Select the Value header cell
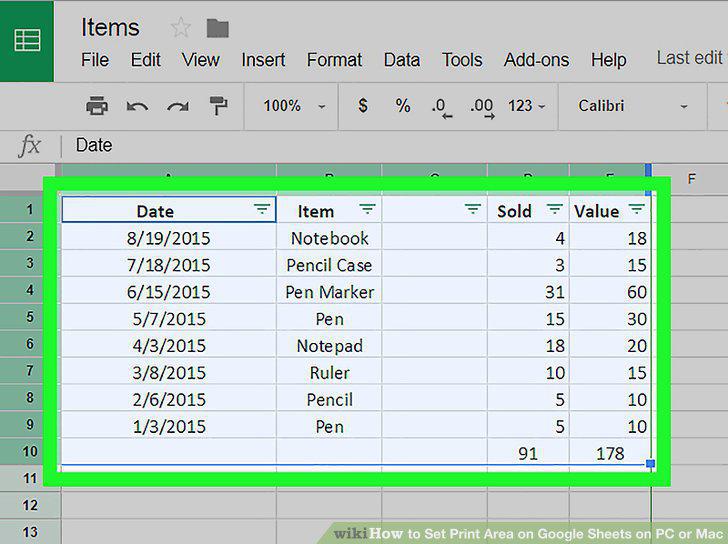Viewport: 728px width, 544px height. [x=611, y=209]
